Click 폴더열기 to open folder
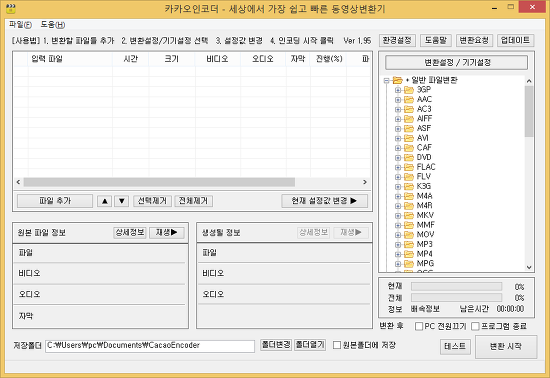The image size is (550, 378). point(310,345)
